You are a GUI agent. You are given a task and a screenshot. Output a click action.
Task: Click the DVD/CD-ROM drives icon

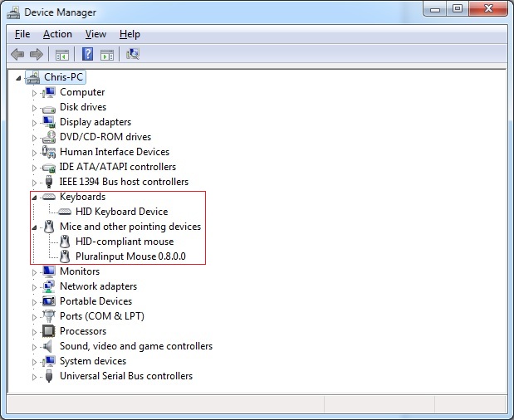(49, 137)
